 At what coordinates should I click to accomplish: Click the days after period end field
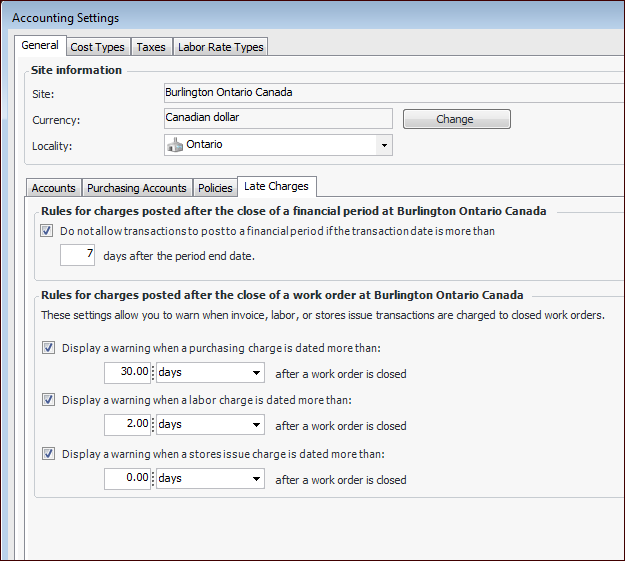point(77,256)
